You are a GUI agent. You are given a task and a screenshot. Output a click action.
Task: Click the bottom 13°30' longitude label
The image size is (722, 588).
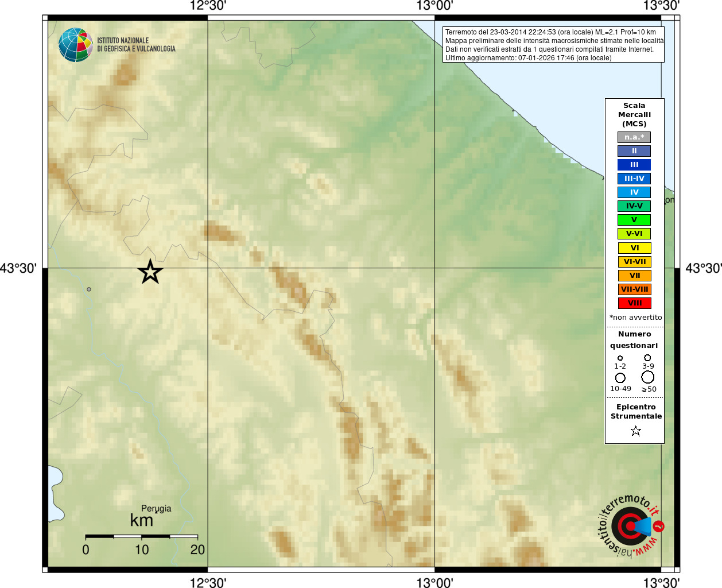coord(661,583)
